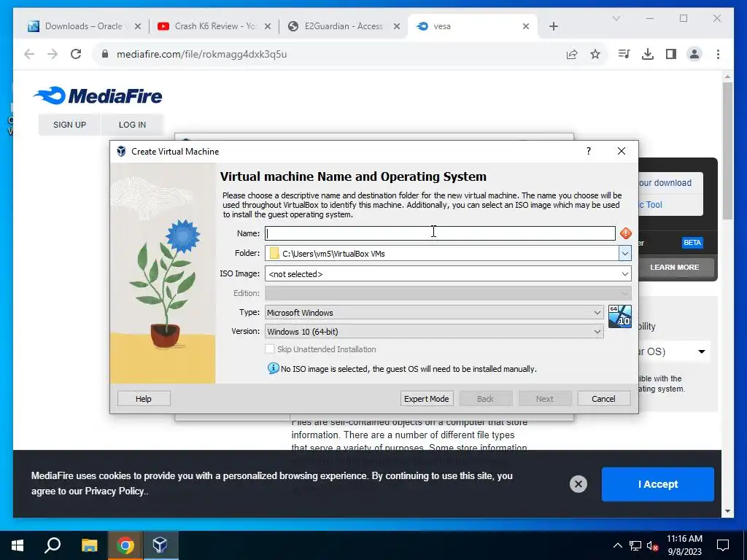The width and height of the screenshot is (747, 560).
Task: Switch to the Downloads – Oracle tab
Action: click(84, 26)
